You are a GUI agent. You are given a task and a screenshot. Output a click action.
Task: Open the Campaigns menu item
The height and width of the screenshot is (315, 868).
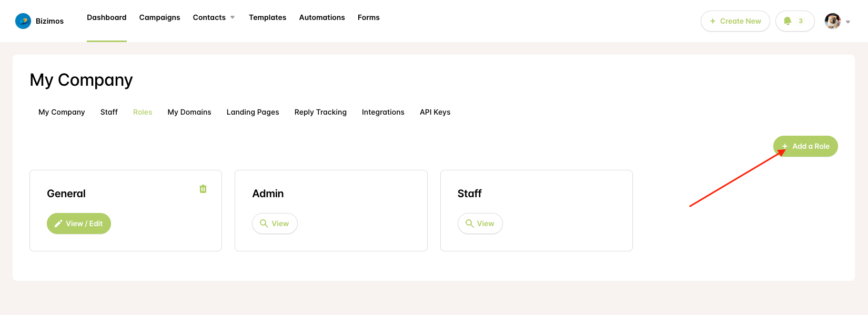[x=160, y=17]
